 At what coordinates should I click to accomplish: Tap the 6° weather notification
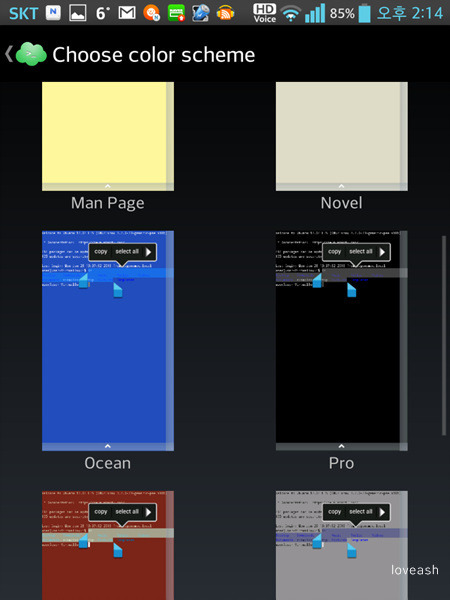click(103, 13)
